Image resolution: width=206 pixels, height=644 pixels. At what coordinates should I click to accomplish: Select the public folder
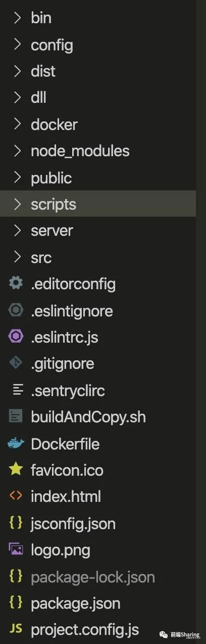[x=98, y=178]
